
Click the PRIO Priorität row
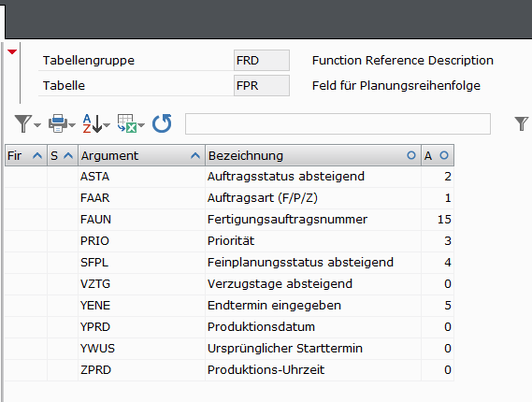(x=229, y=241)
